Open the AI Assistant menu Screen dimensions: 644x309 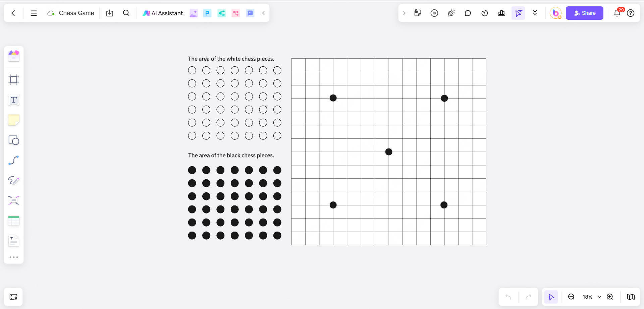click(163, 13)
